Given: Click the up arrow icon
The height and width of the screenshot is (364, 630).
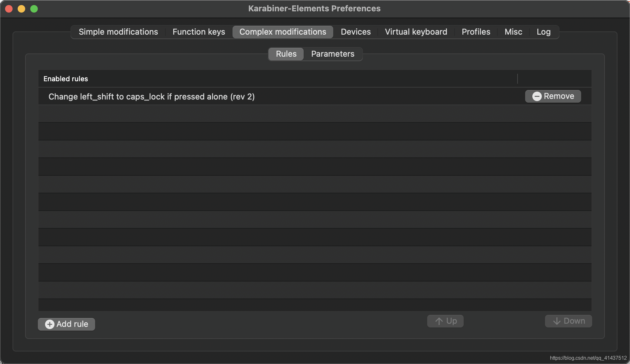Looking at the screenshot, I should click(x=439, y=321).
